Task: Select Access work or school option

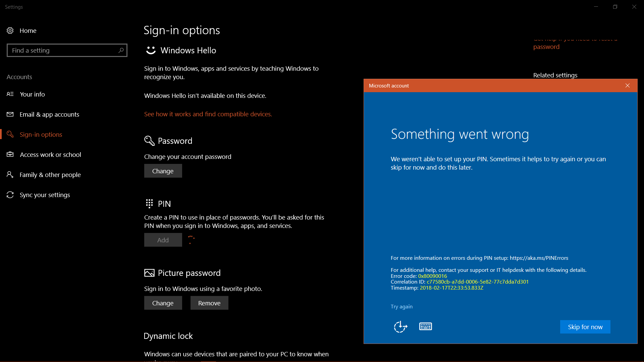Action: (x=50, y=154)
